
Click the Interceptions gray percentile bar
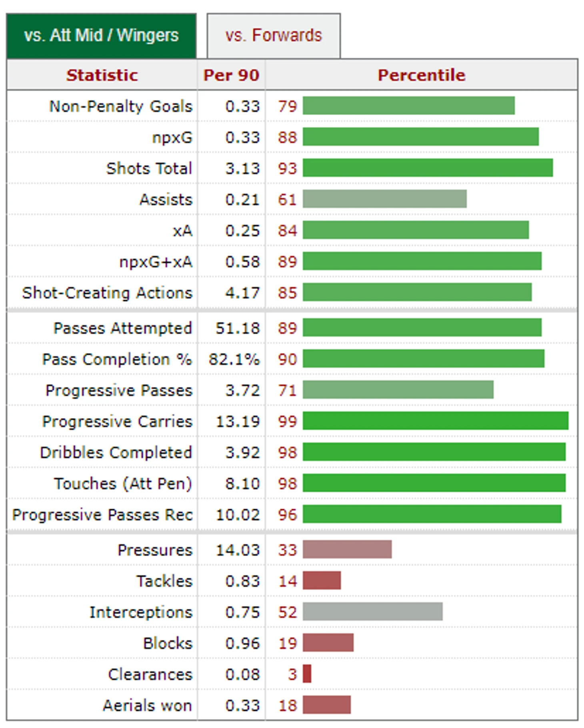point(373,612)
